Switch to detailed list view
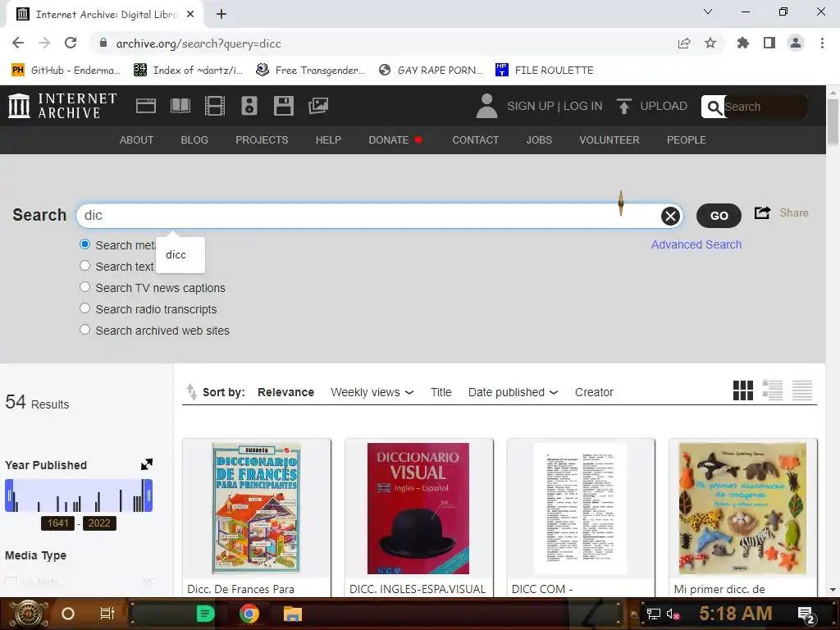The width and height of the screenshot is (840, 630). tap(773, 390)
